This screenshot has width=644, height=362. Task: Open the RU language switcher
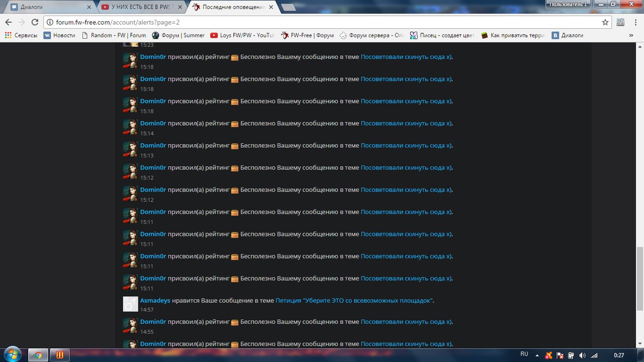[524, 354]
